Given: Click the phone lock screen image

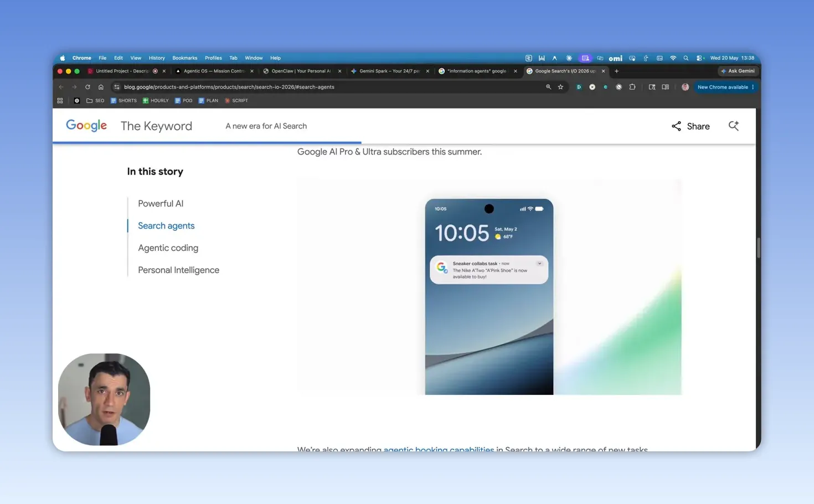Looking at the screenshot, I should [x=489, y=297].
